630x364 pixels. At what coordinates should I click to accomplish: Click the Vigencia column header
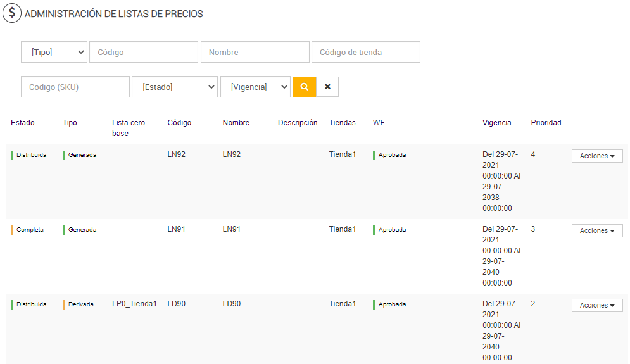coord(496,123)
